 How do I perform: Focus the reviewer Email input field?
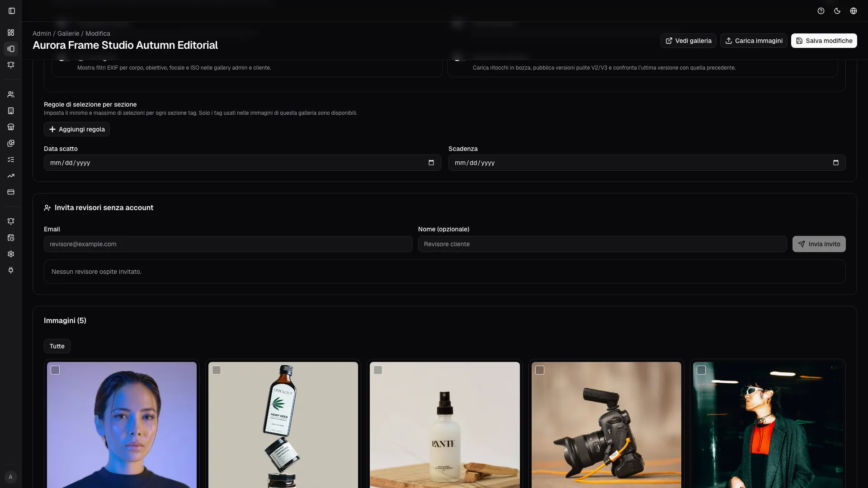click(228, 244)
